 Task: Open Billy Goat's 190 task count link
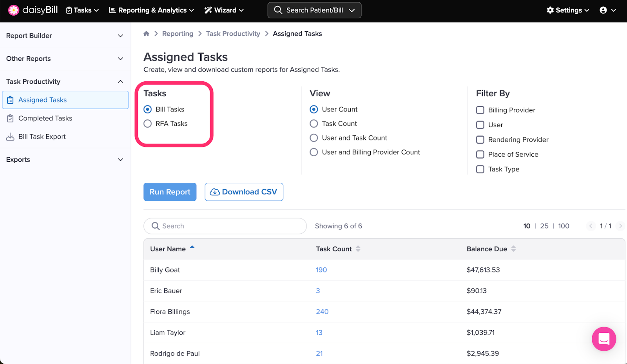pos(321,270)
